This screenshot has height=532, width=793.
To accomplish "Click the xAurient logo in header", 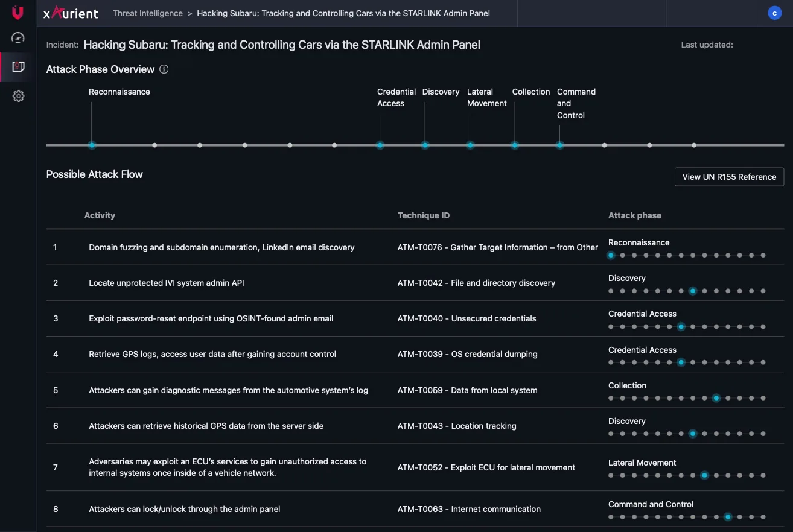I will [71, 13].
